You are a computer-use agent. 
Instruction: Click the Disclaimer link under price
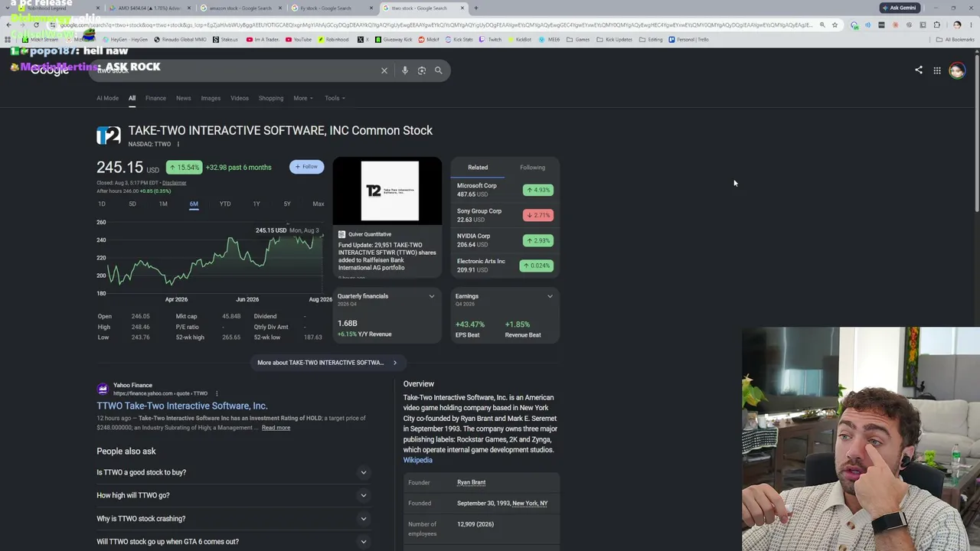click(174, 183)
